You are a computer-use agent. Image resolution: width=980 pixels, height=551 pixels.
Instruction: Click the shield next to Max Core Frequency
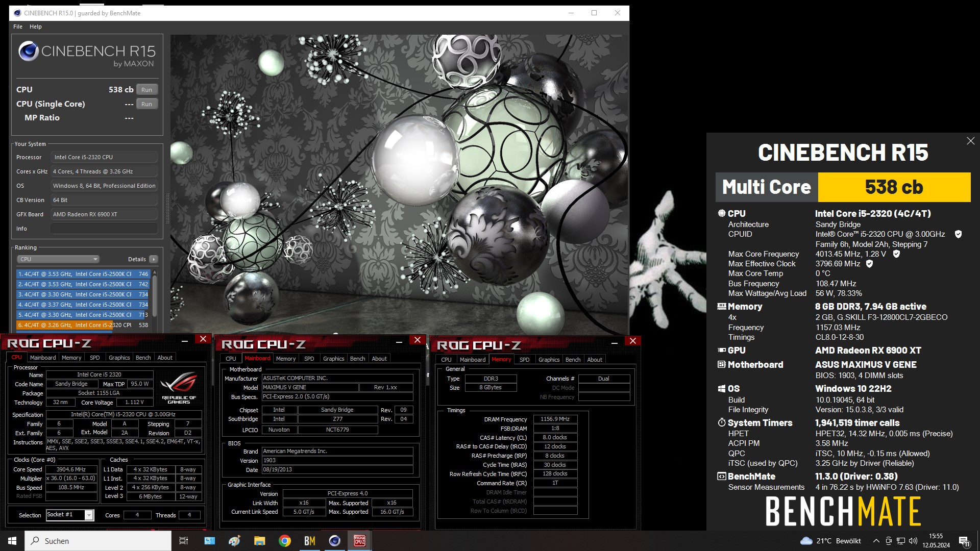tap(896, 254)
